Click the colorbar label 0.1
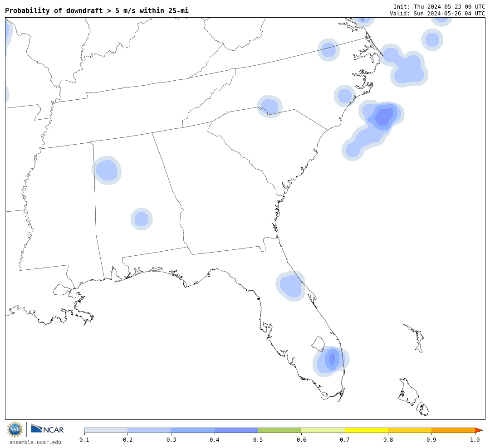The height and width of the screenshot is (448, 490). [x=84, y=440]
